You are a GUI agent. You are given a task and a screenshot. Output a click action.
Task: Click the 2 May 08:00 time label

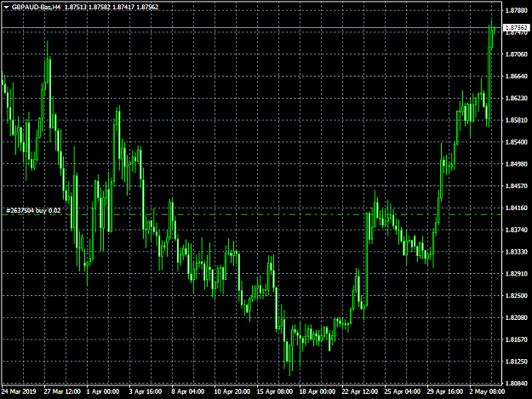(x=487, y=391)
